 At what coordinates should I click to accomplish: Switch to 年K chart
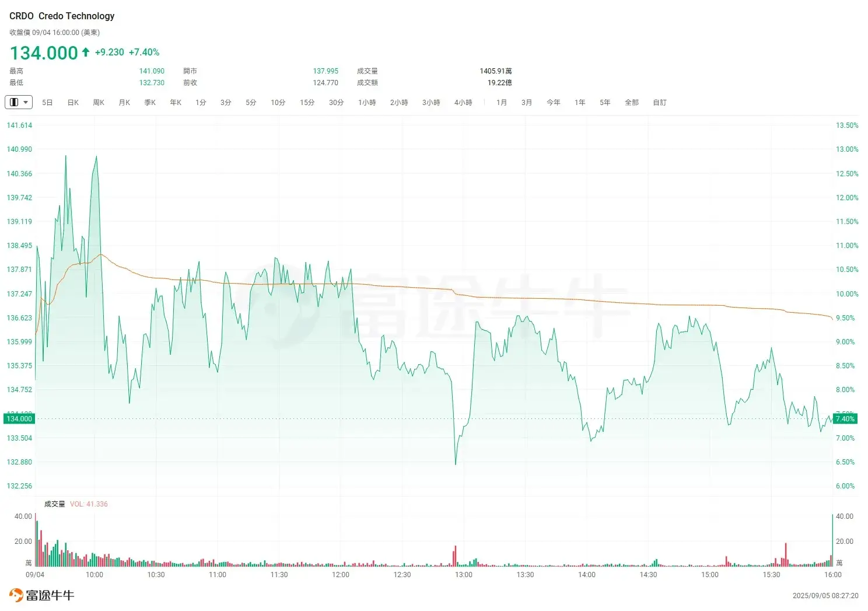(176, 103)
